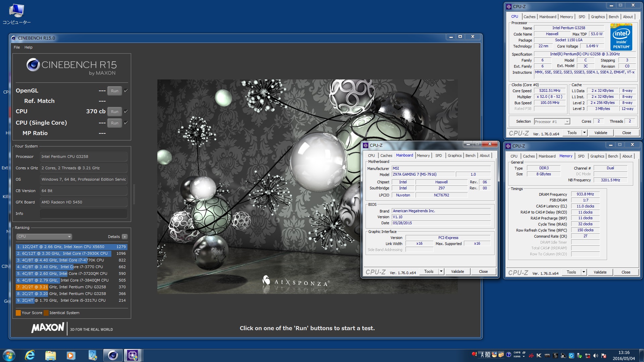Open the コンピューター desktop icon

click(x=16, y=14)
